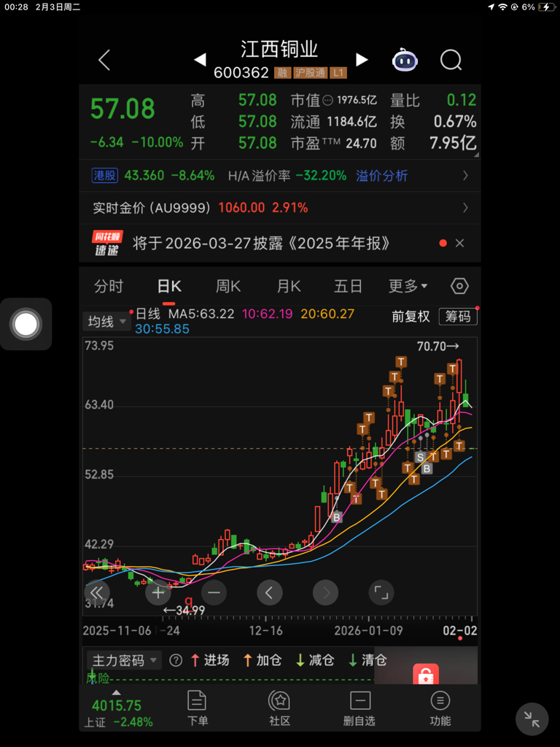The image size is (560, 747).
Task: Tap the 进场 entry legend
Action: [209, 660]
